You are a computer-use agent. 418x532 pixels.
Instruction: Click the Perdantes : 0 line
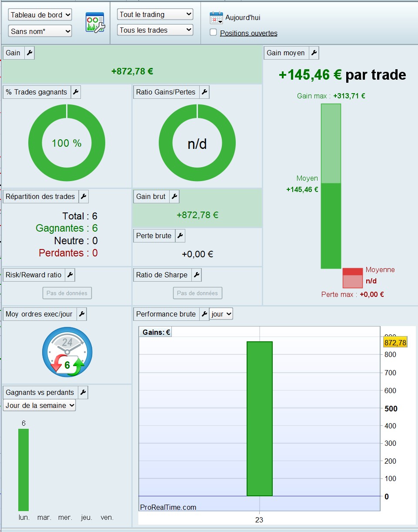tap(68, 253)
